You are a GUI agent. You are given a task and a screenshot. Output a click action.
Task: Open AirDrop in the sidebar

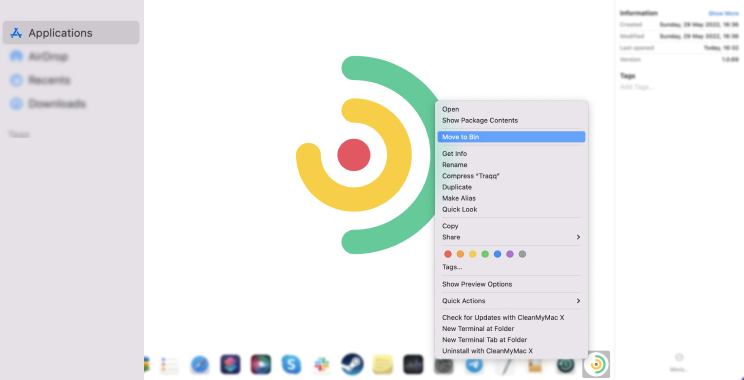(71, 56)
